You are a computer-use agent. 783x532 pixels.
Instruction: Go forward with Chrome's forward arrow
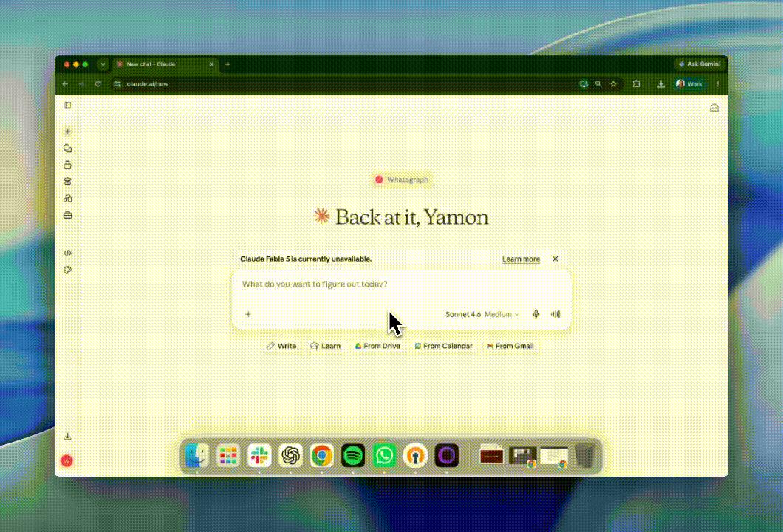pyautogui.click(x=81, y=84)
